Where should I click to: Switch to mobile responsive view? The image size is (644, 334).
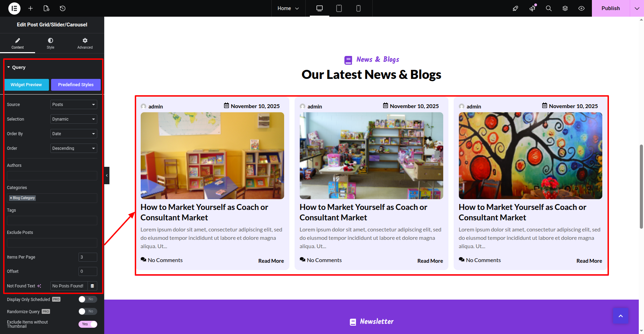point(358,8)
